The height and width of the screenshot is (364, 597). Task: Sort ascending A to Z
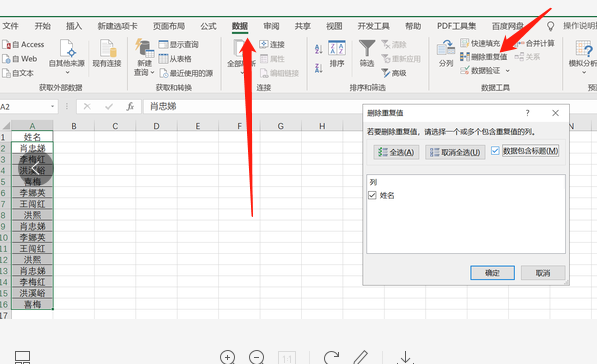pyautogui.click(x=319, y=49)
